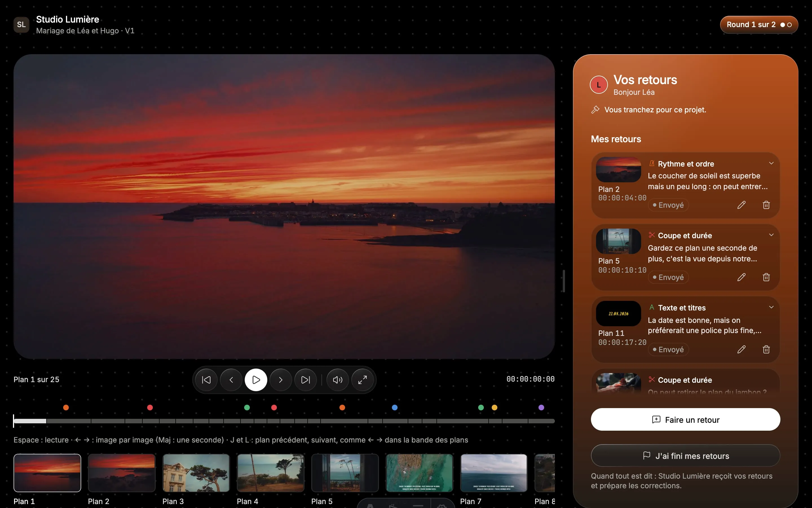Open the Round 1 sur 2 badge
Viewport: 812px width, 508px height.
[759, 25]
